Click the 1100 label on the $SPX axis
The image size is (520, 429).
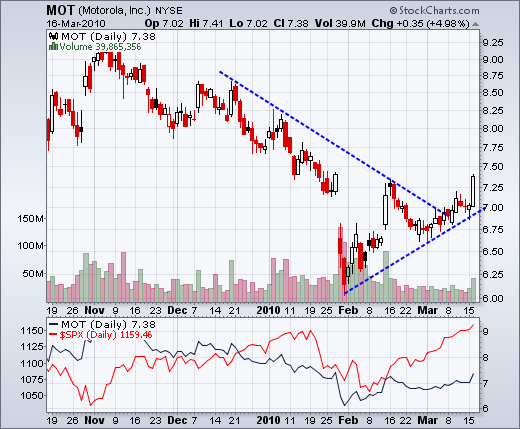pos(32,363)
